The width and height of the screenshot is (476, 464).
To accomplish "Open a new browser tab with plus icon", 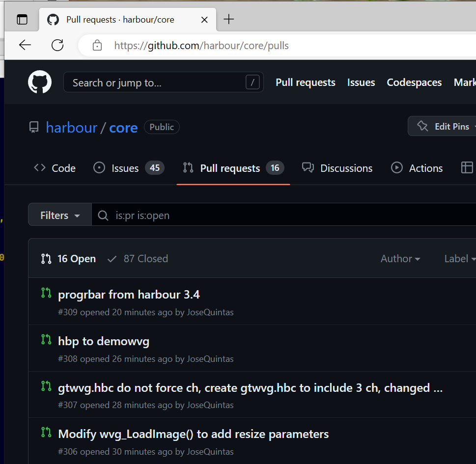I will pyautogui.click(x=229, y=20).
